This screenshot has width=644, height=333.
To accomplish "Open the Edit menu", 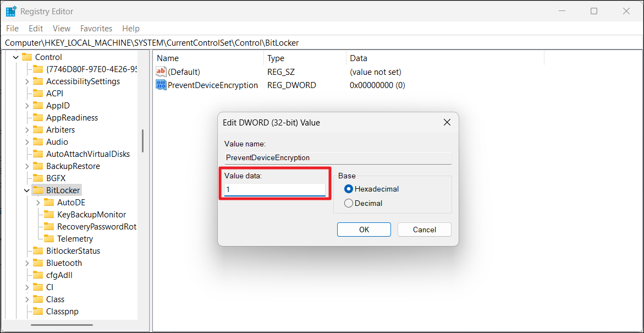I will 36,29.
